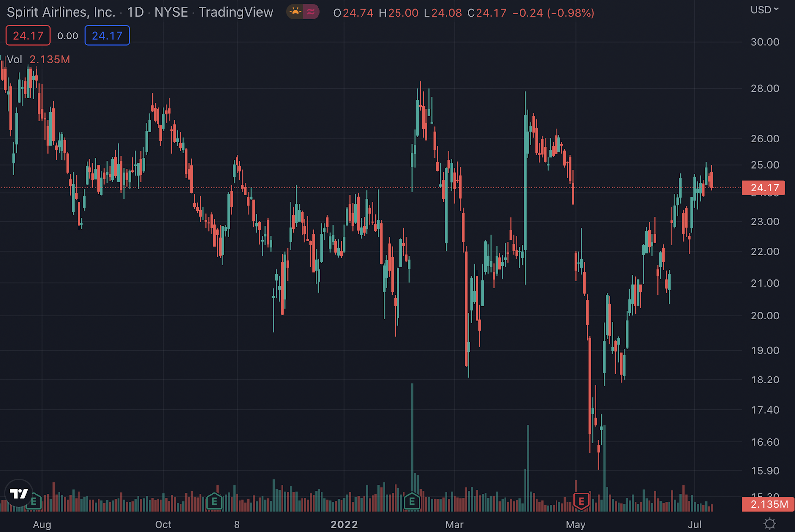The image size is (795, 532).
Task: Open the red earnings marker near May
Action: 581,501
